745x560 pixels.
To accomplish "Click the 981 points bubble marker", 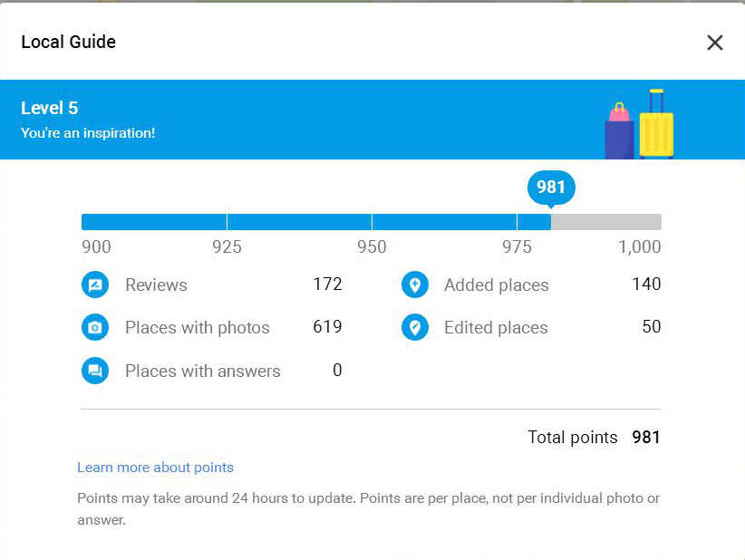I will [551, 188].
